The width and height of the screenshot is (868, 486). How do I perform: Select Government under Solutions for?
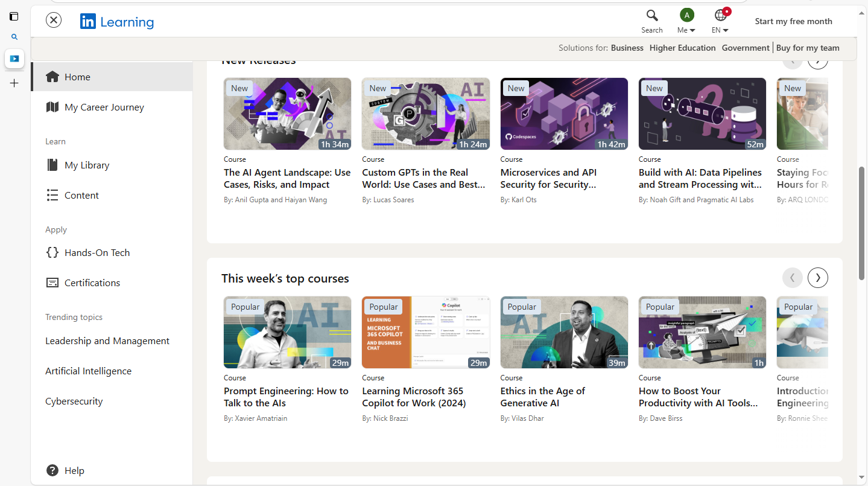click(745, 48)
